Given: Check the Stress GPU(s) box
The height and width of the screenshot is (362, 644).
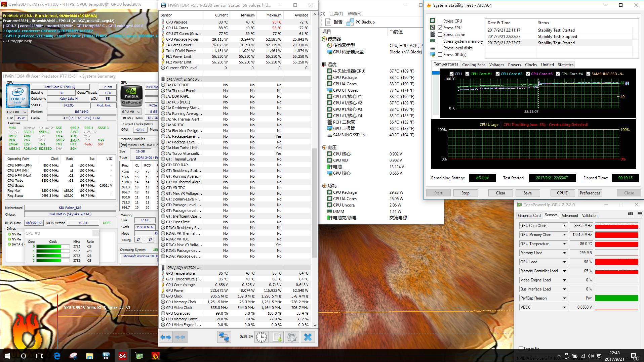Looking at the screenshot, I should (x=440, y=55).
